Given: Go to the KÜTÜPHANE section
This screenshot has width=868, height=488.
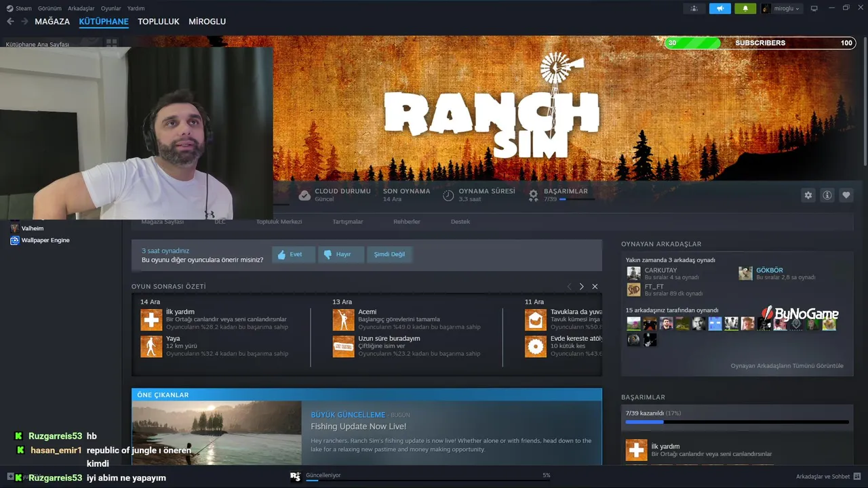Looking at the screenshot, I should (x=104, y=22).
